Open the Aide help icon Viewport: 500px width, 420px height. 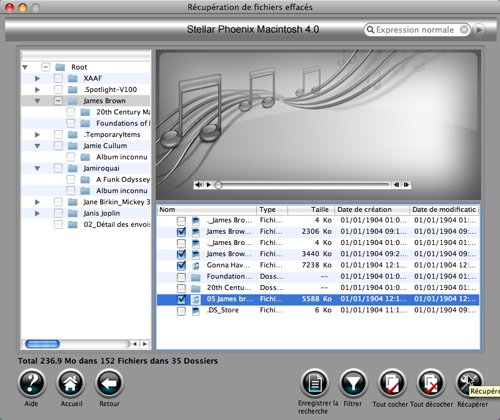coord(32,383)
